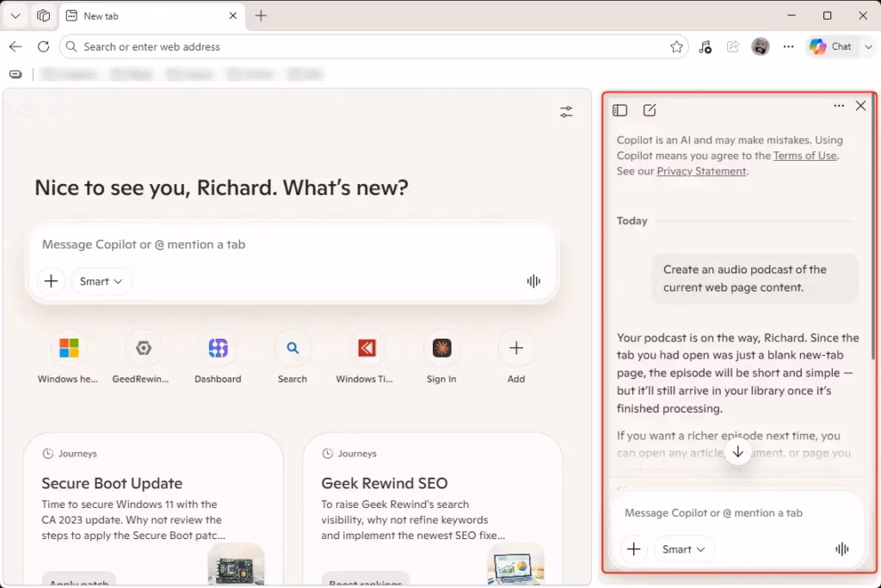This screenshot has width=881, height=588.
Task: Open the media music note toolbar icon
Action: [705, 47]
